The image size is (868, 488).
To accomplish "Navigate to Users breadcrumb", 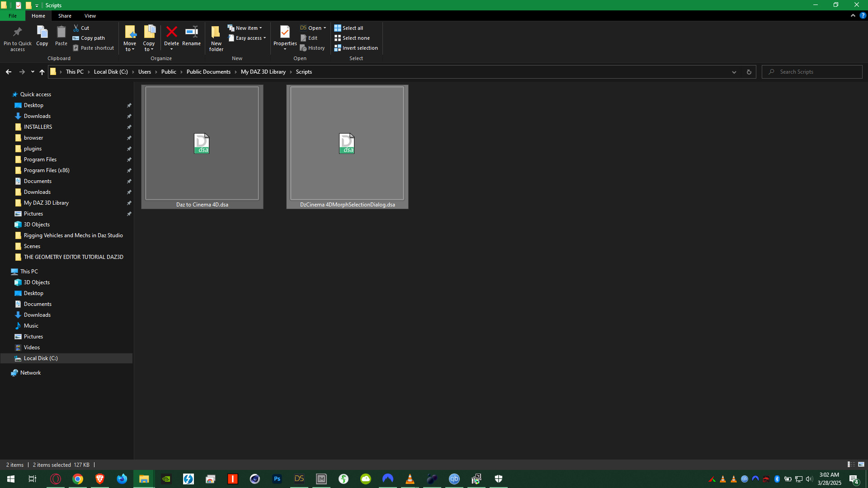I will pos(145,72).
